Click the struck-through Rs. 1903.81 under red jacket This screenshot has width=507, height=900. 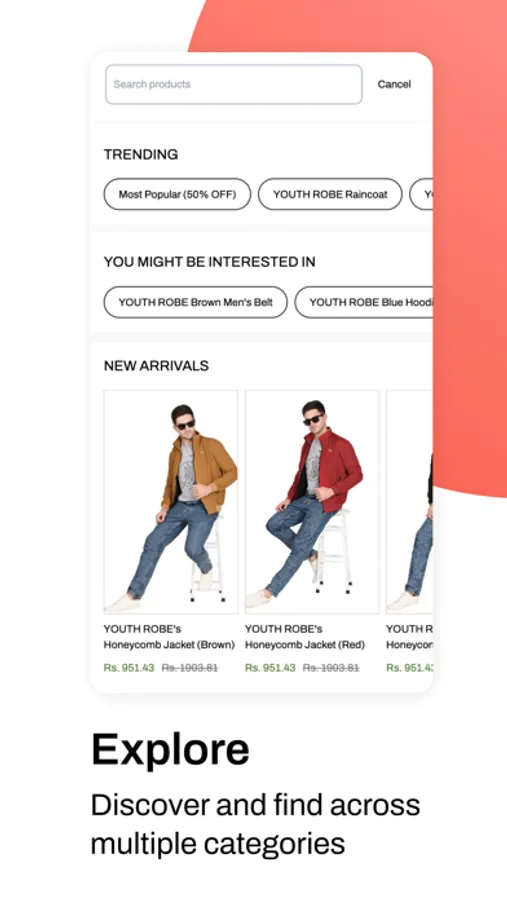(x=331, y=668)
